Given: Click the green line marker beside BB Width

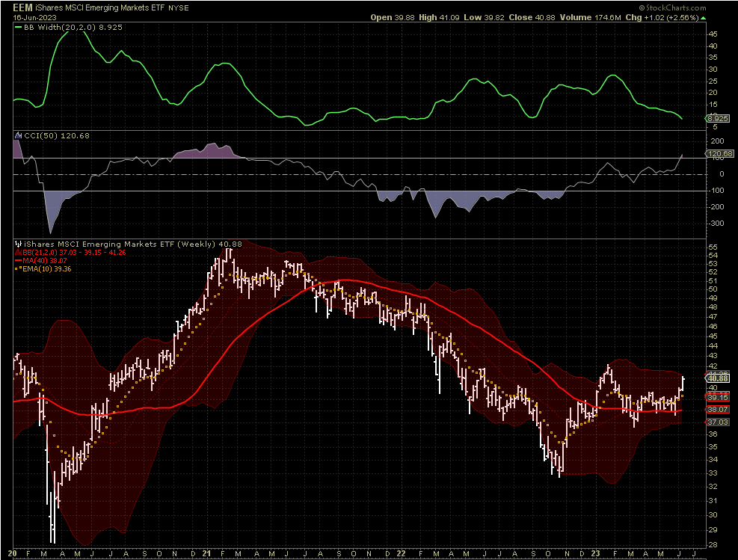Looking at the screenshot, I should click(19, 28).
